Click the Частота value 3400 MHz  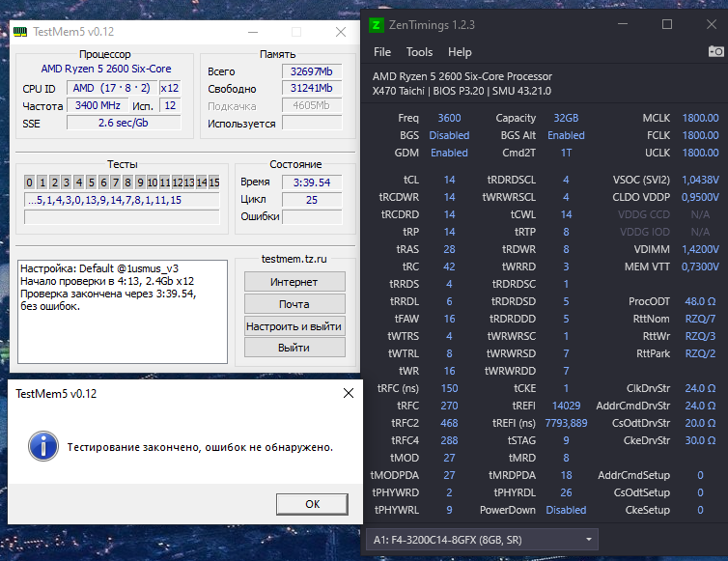tap(98, 105)
